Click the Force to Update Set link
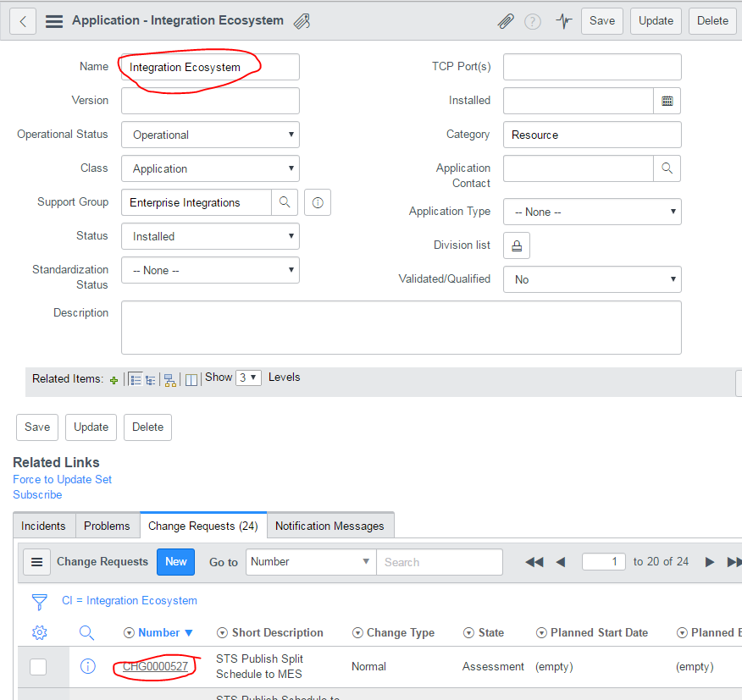Screen dimensions: 742x700 click(62, 479)
